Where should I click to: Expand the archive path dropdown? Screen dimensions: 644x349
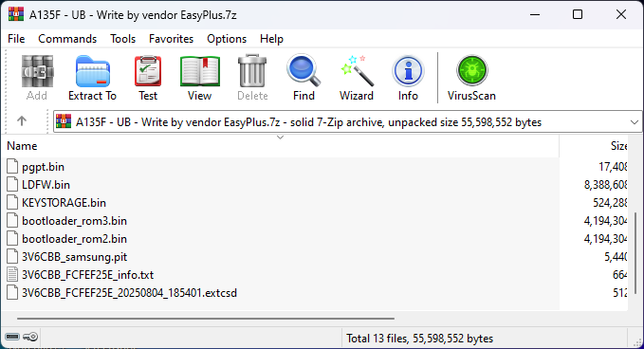click(x=635, y=122)
